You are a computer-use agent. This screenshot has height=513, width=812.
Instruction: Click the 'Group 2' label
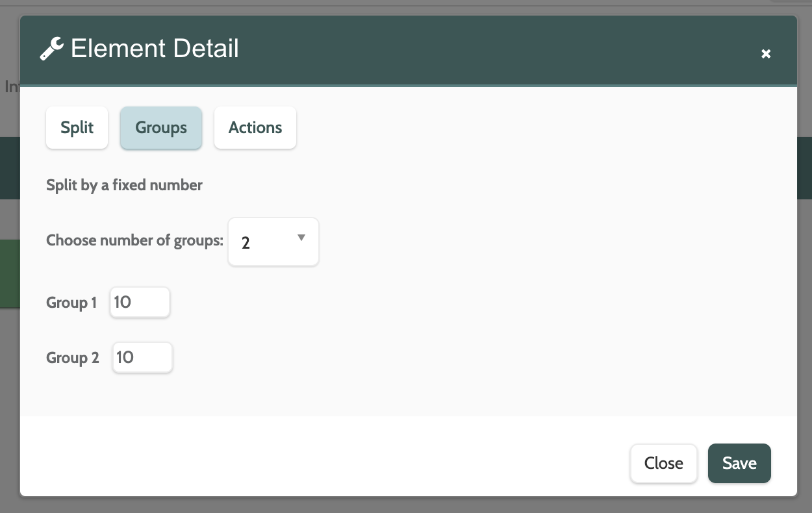73,358
